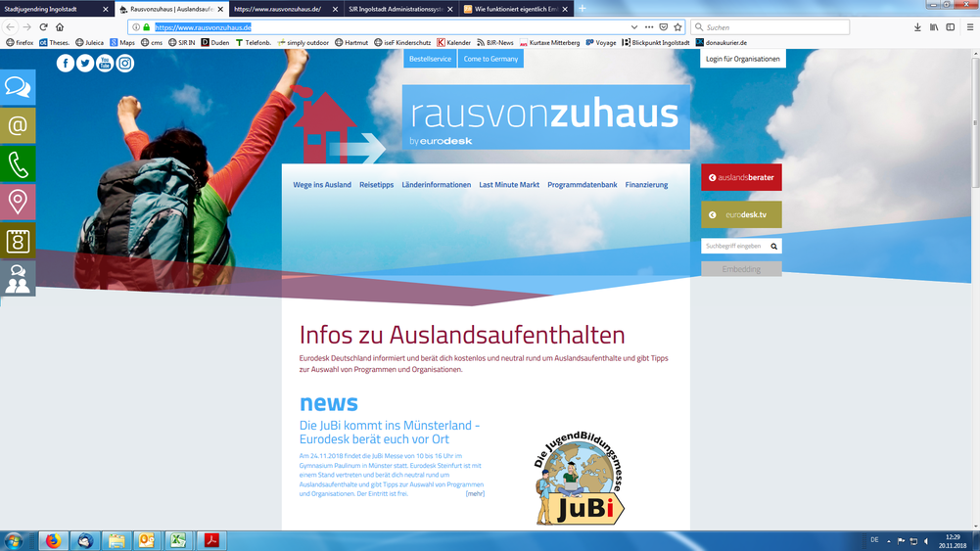Viewport: 980px width, 551px height.
Task: Click the email @ sidebar icon
Action: (18, 125)
